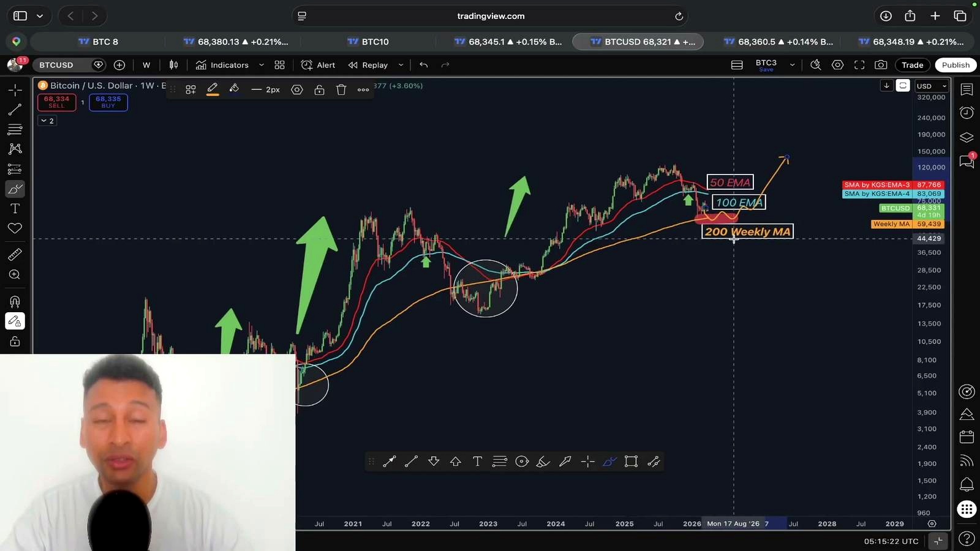Click the tradingview.com address bar
This screenshot has height=551, width=980.
tap(490, 16)
